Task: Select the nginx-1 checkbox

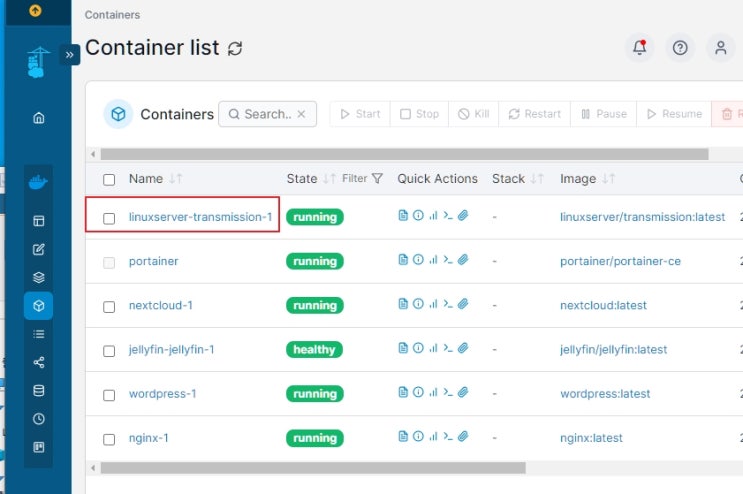Action: point(109,439)
